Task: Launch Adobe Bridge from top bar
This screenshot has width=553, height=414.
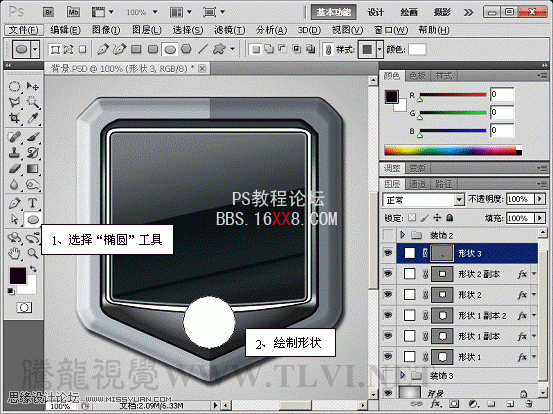Action: (x=48, y=12)
